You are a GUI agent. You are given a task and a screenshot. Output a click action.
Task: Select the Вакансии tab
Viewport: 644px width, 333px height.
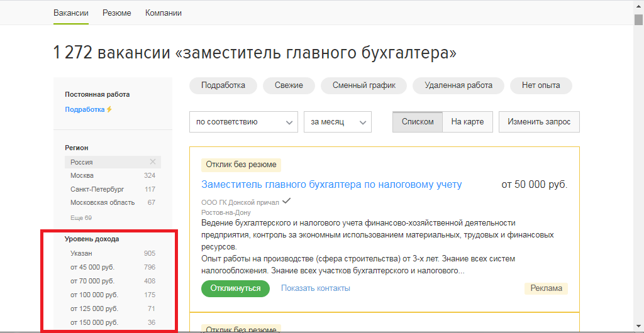[x=71, y=13]
